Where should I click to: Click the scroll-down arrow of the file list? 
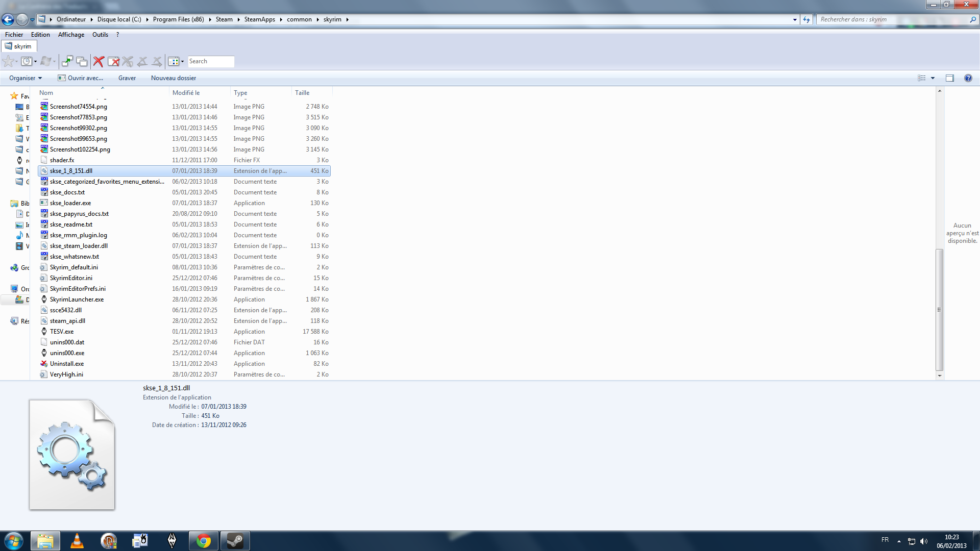(x=939, y=375)
